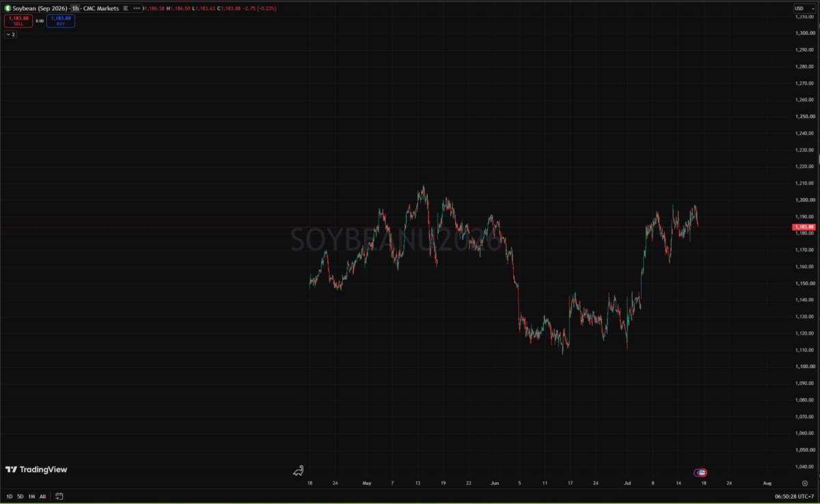Click the red SELL button

(18, 21)
